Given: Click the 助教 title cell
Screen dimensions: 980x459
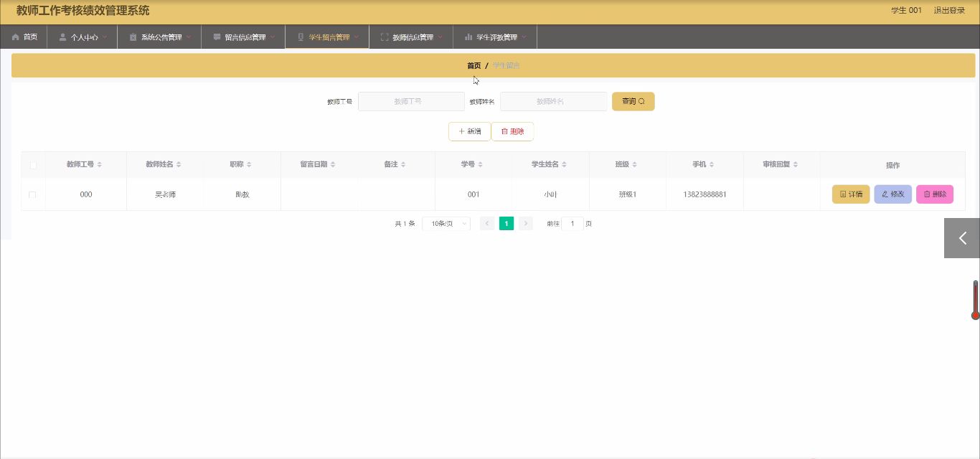Looking at the screenshot, I should tap(242, 195).
